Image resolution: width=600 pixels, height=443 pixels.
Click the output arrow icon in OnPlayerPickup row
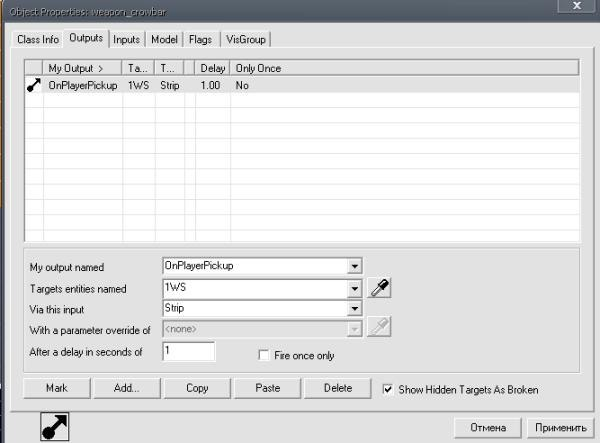(x=34, y=85)
